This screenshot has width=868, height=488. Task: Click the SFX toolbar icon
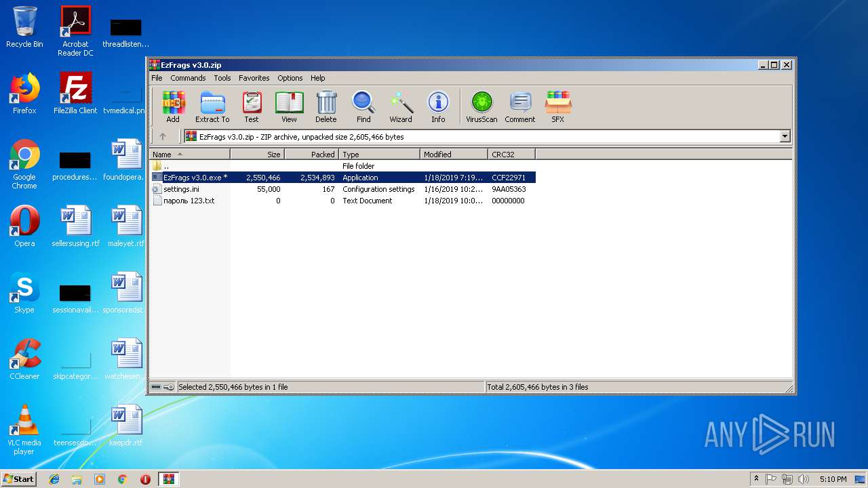(557, 107)
